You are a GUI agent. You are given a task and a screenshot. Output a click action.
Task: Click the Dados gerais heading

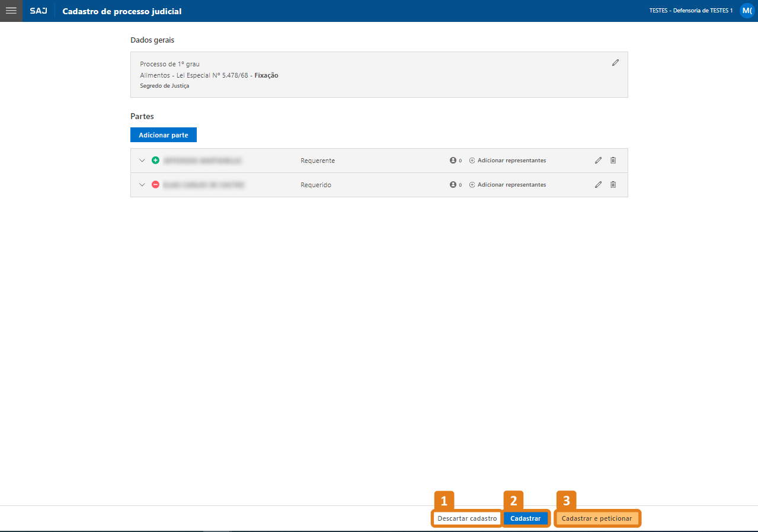click(x=152, y=40)
